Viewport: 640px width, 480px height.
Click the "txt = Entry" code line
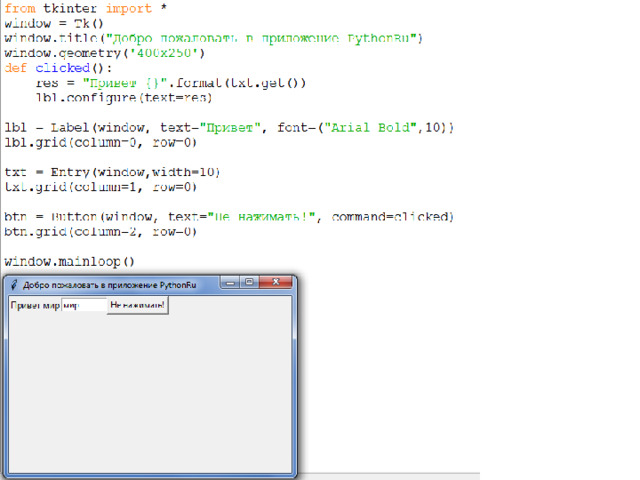click(112, 172)
